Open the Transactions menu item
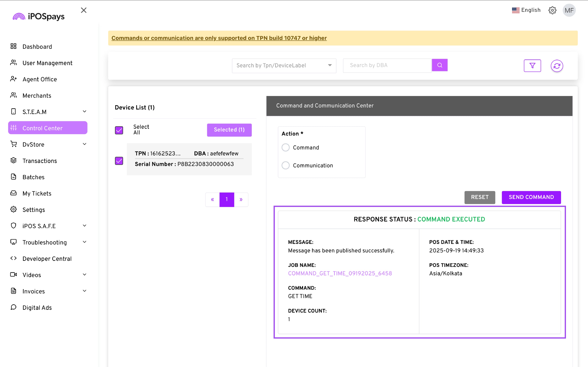 coord(40,161)
